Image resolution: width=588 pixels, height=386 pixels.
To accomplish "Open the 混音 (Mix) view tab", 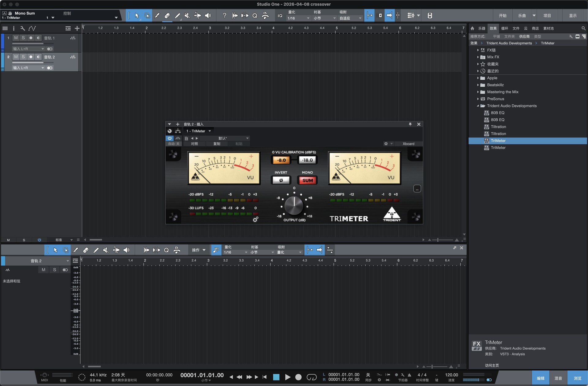I will click(558, 378).
